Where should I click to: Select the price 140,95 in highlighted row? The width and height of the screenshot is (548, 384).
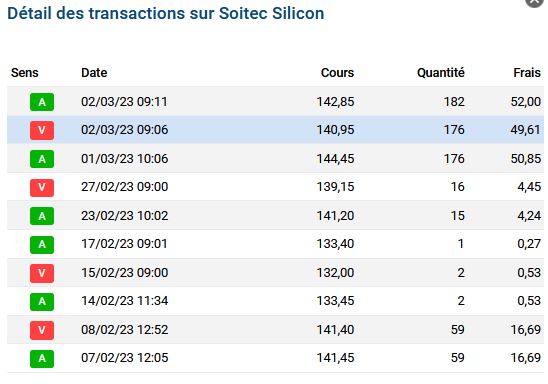[x=336, y=130]
